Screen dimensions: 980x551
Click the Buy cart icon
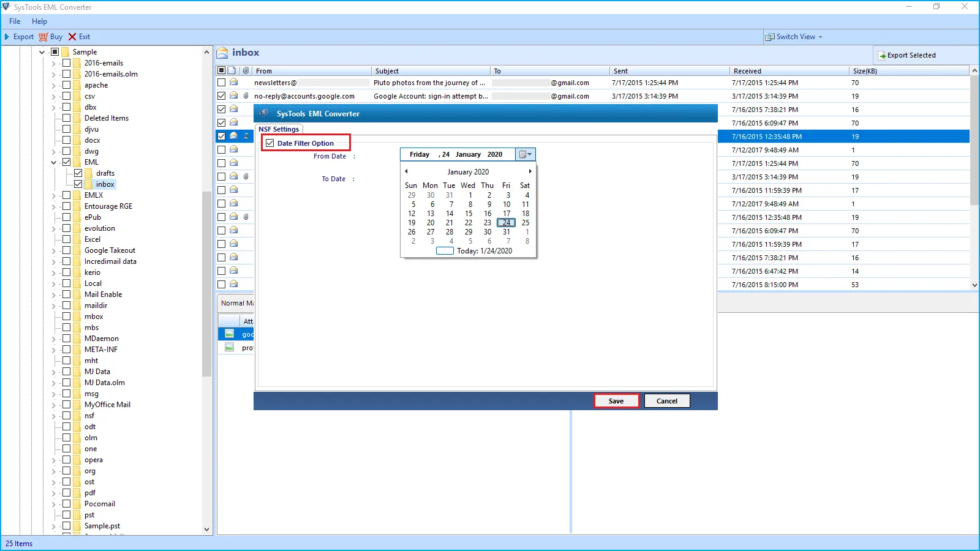[43, 37]
